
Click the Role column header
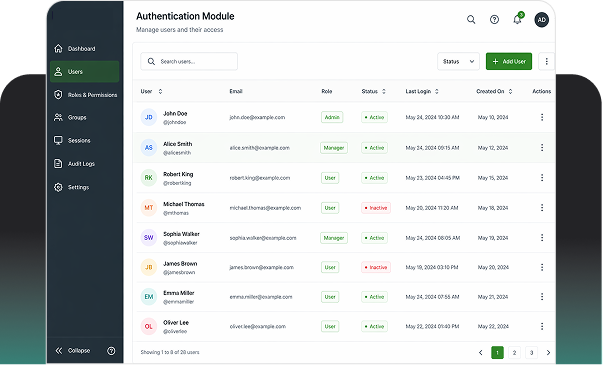coord(326,91)
